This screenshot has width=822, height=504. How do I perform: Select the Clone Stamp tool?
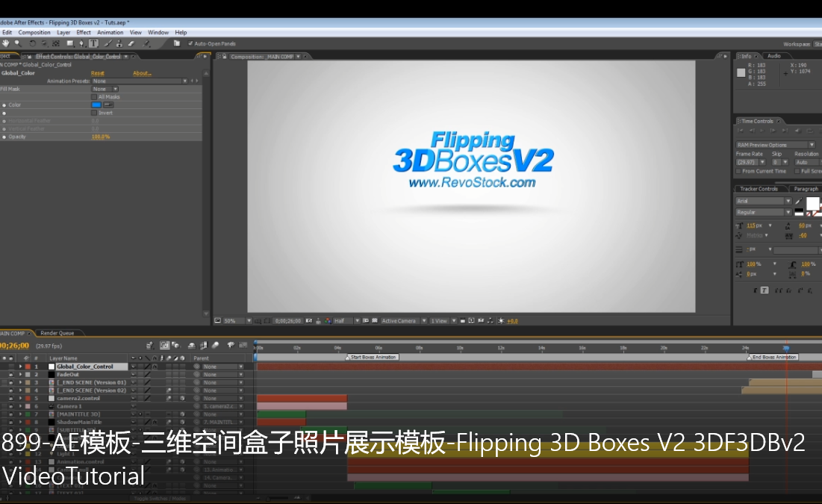pos(119,43)
